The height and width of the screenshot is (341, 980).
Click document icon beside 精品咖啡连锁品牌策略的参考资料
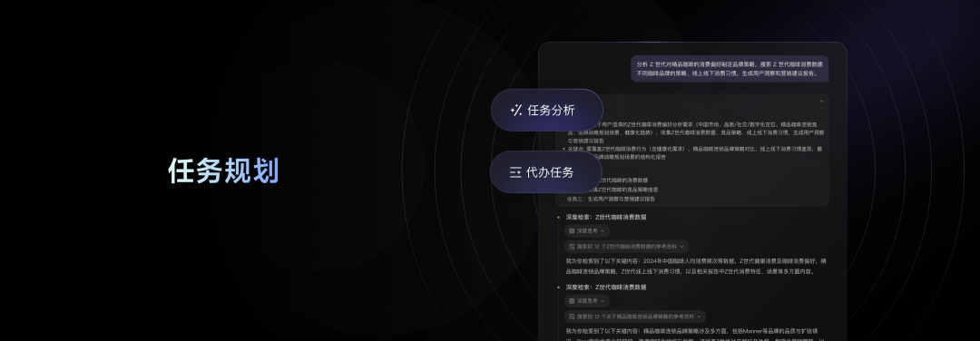pos(572,317)
